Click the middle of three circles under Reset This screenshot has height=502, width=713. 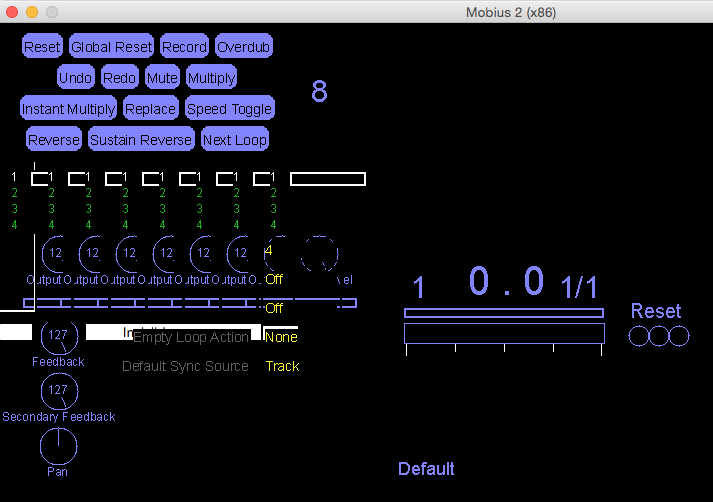[659, 336]
